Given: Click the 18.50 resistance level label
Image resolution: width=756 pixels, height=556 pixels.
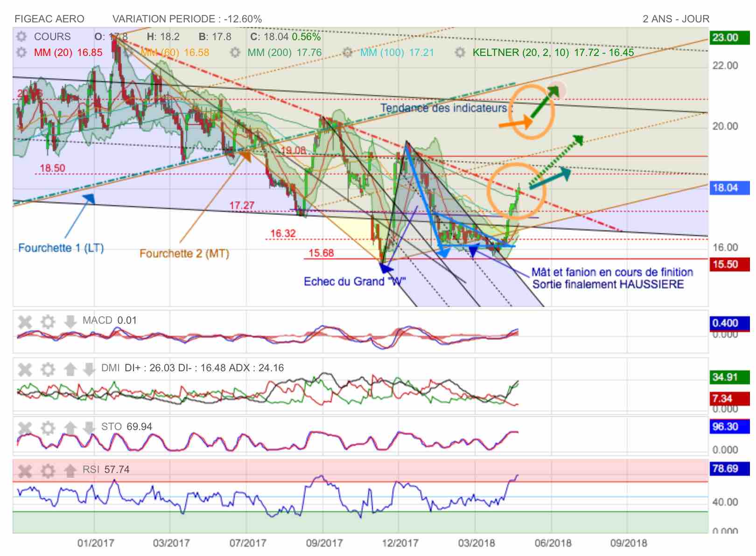Looking at the screenshot, I should 52,168.
